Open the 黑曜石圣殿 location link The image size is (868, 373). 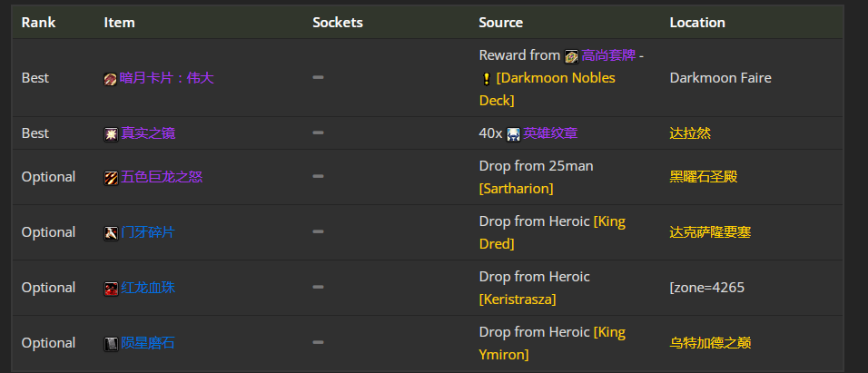pos(703,177)
